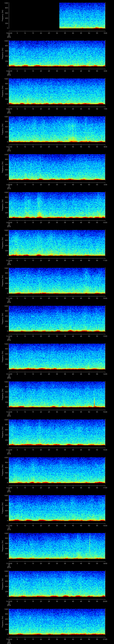This screenshot has width=114, height=644.
Task: Click the "5:11:00" start time label
Action: point(9,298)
